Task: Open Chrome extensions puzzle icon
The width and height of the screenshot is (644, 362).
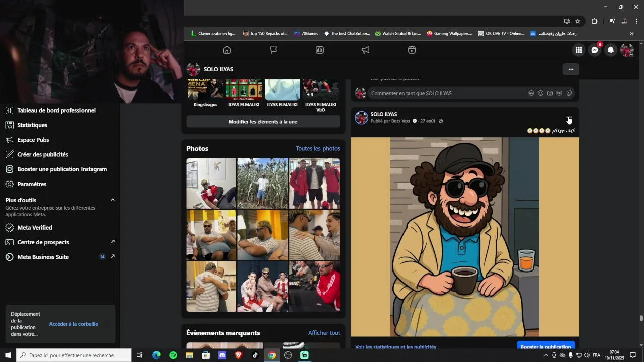Action: 595,21
